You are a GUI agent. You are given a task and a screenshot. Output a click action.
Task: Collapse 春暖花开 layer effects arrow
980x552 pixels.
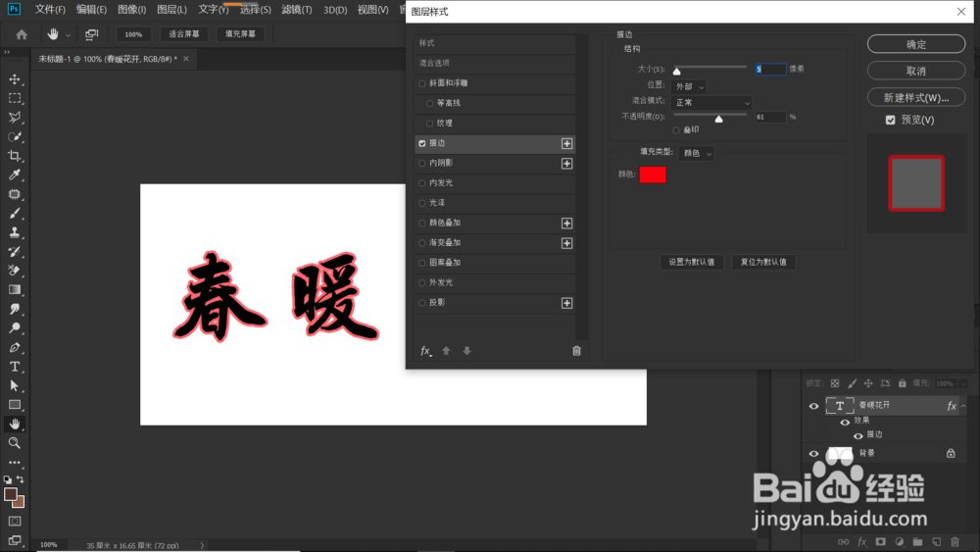[x=963, y=406]
